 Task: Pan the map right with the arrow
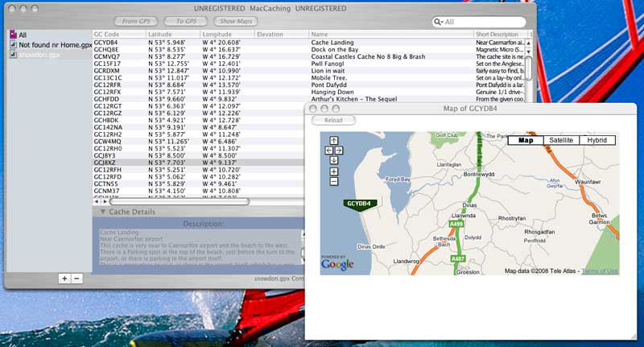coord(339,151)
